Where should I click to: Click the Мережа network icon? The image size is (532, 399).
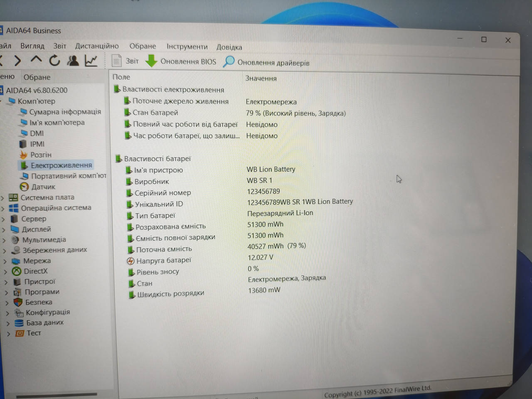[x=16, y=261]
